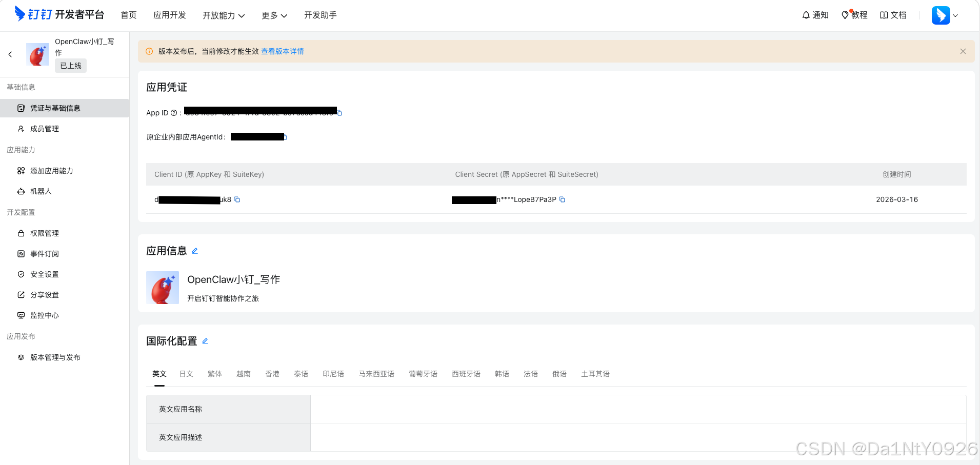Expand 开放能力 dropdown menu
The image size is (980, 465).
(x=224, y=15)
